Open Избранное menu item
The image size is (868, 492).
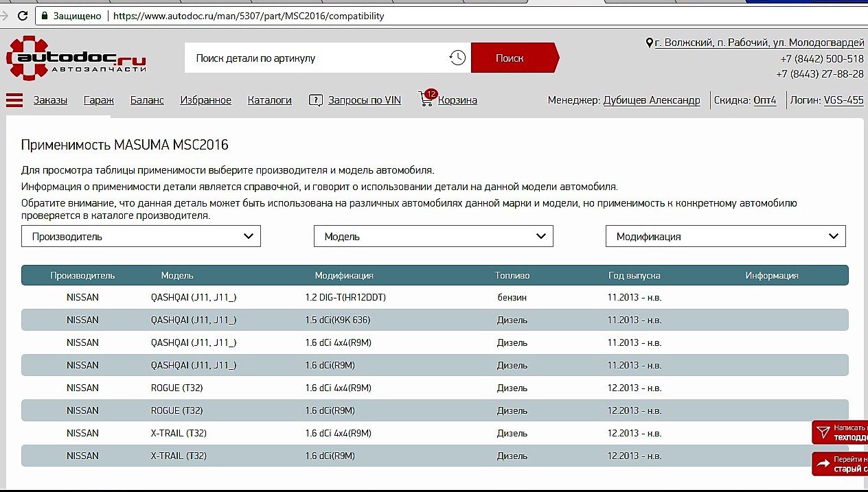click(206, 100)
